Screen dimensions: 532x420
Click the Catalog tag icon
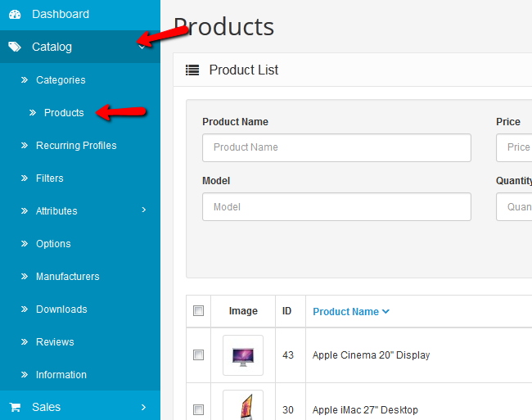[15, 47]
